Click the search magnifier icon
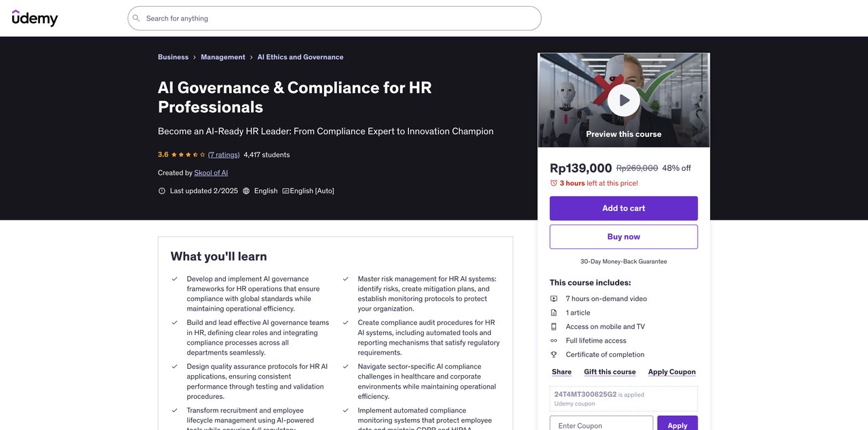Screen dimensions: 868x430 coord(136,18)
